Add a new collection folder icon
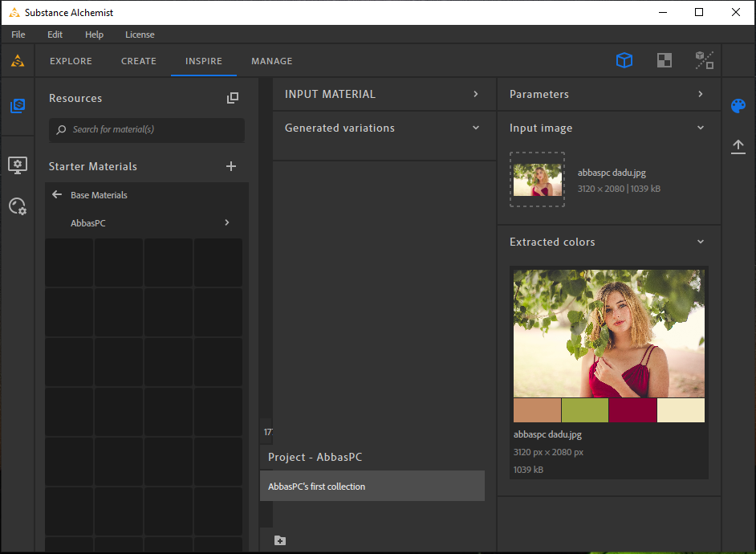Screen dimensions: 756x554 (x=280, y=540)
